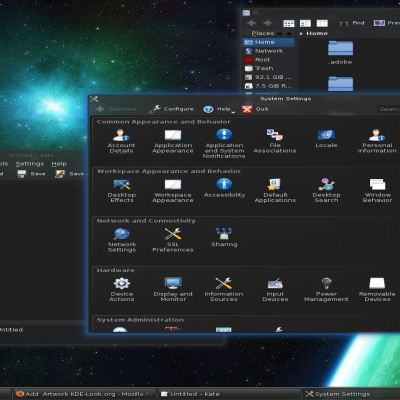Open Help menu in Kate
400x400 pixels.
tap(59, 164)
